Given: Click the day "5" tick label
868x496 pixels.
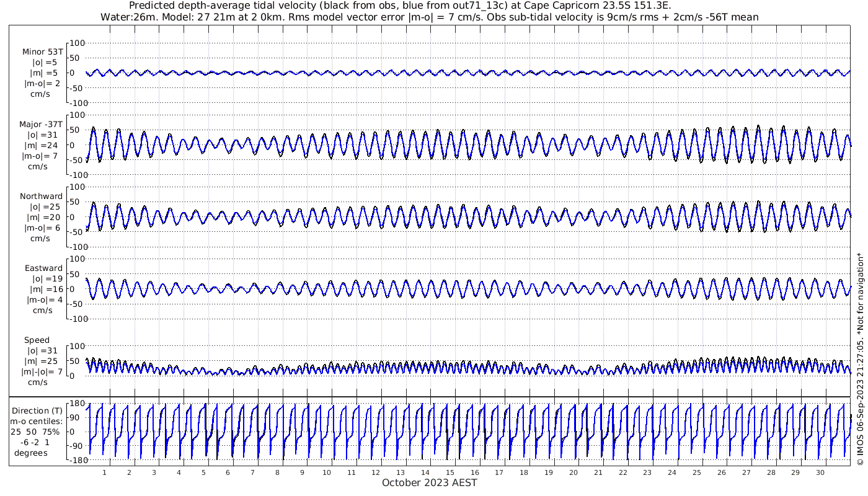Looking at the screenshot, I should [x=203, y=472].
